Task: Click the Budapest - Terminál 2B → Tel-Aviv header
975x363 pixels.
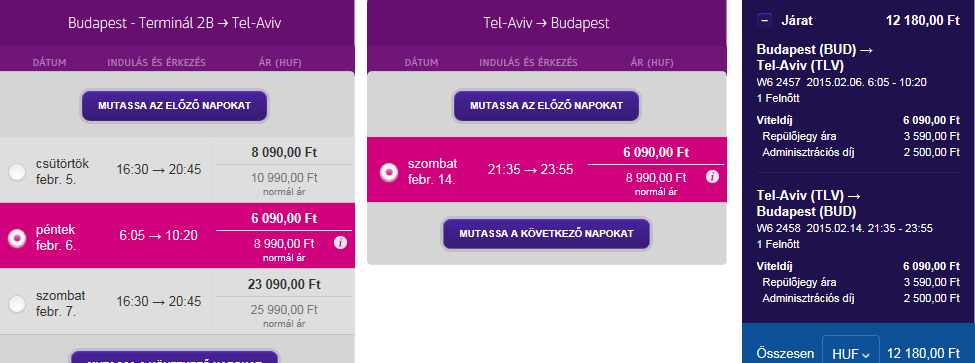Action: 174,24
